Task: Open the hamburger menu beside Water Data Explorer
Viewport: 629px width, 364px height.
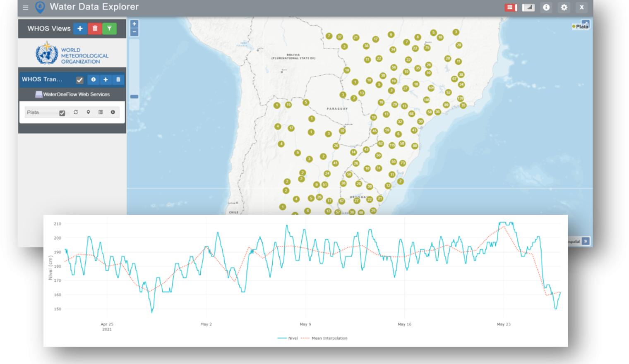Action: pyautogui.click(x=26, y=7)
